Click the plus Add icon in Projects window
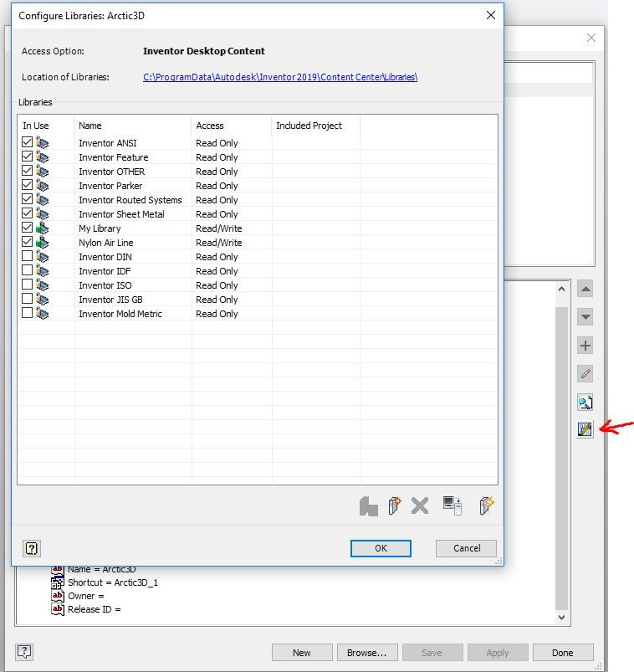The width and height of the screenshot is (634, 672). pos(585,346)
